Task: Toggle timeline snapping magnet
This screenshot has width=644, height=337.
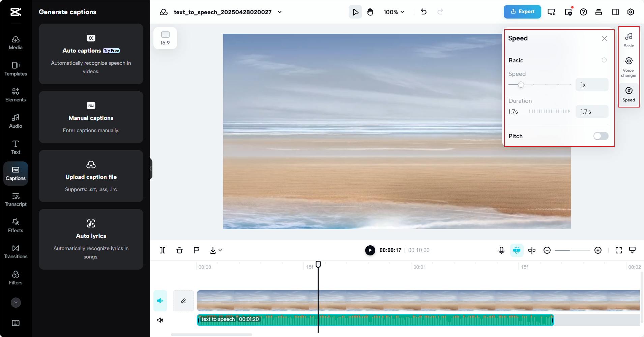Action: coord(517,250)
